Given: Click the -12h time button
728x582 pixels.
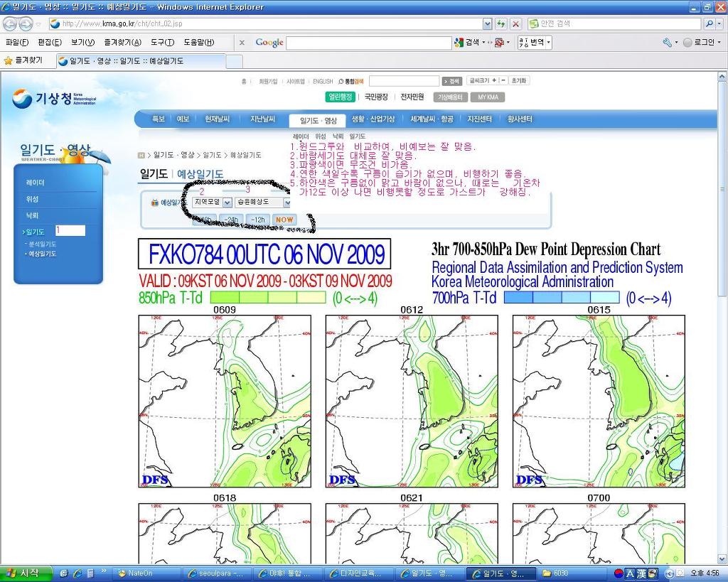Looking at the screenshot, I should [257, 220].
